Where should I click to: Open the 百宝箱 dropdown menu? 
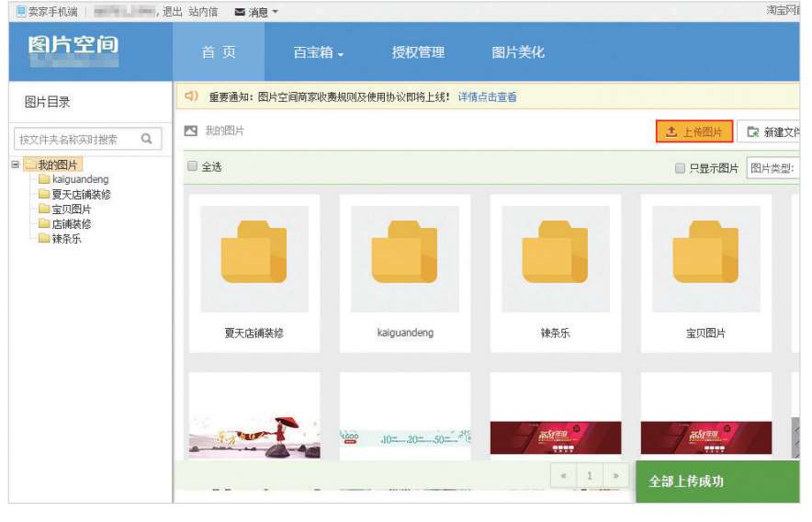pos(318,53)
